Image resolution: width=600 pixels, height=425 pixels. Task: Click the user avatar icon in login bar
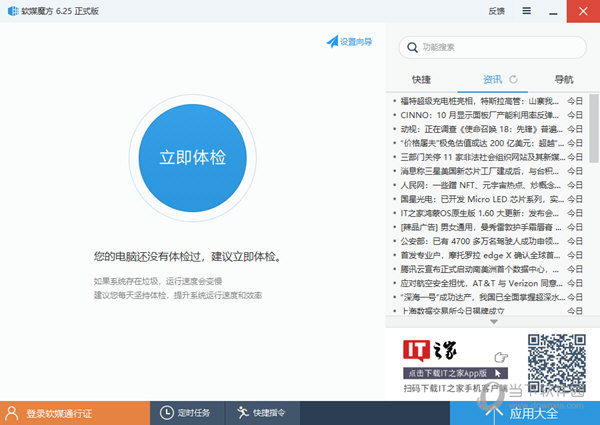click(12, 413)
